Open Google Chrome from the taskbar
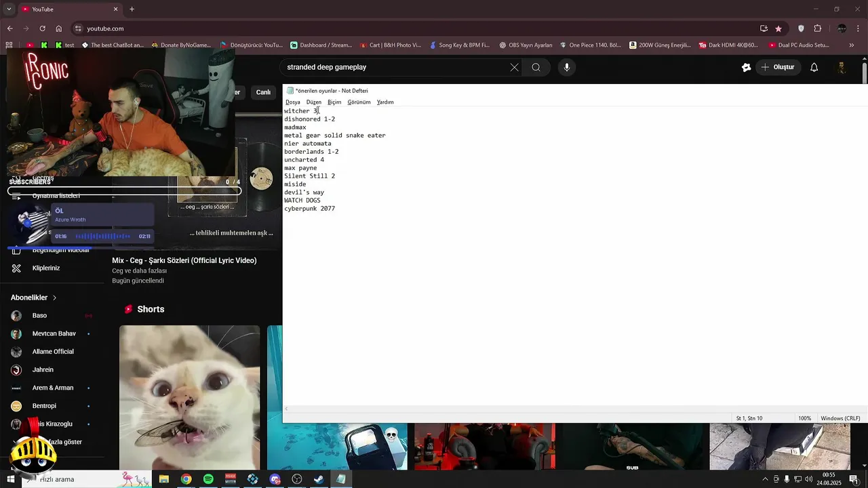This screenshot has width=868, height=488. point(186,479)
